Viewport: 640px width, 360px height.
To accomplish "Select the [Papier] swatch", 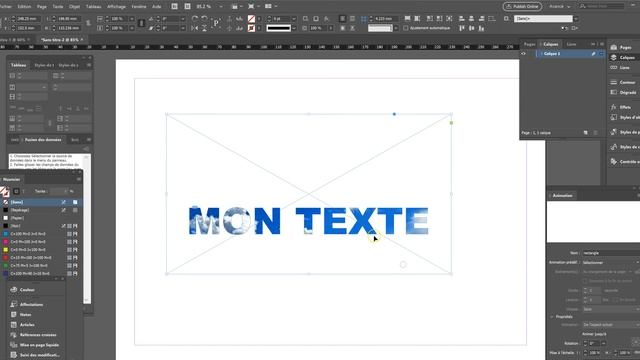I will click(x=41, y=218).
